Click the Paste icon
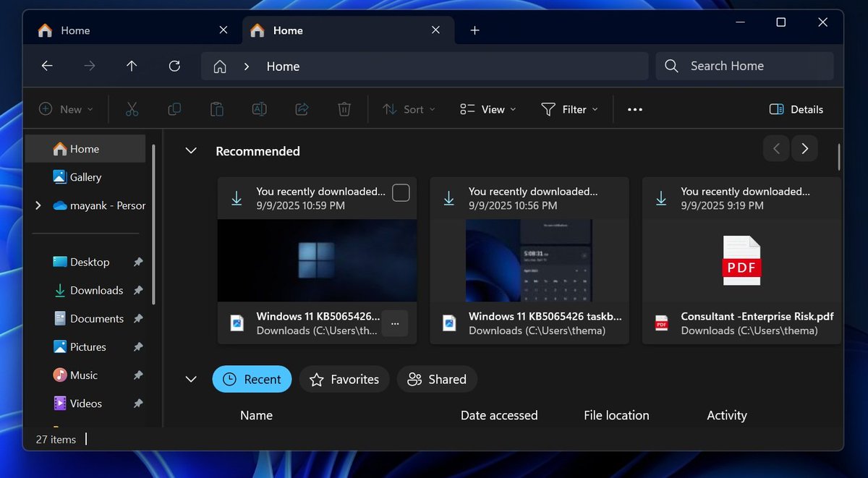The image size is (868, 478). coord(216,108)
